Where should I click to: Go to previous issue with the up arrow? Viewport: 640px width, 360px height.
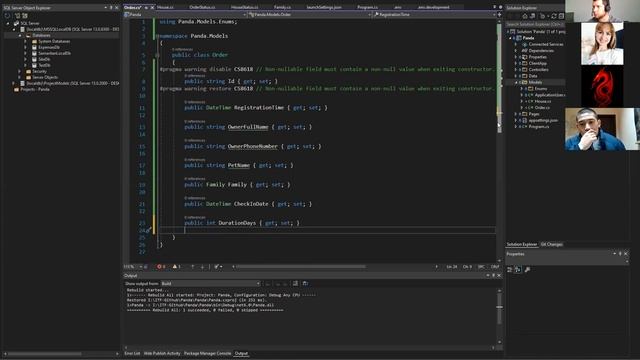[x=192, y=267]
